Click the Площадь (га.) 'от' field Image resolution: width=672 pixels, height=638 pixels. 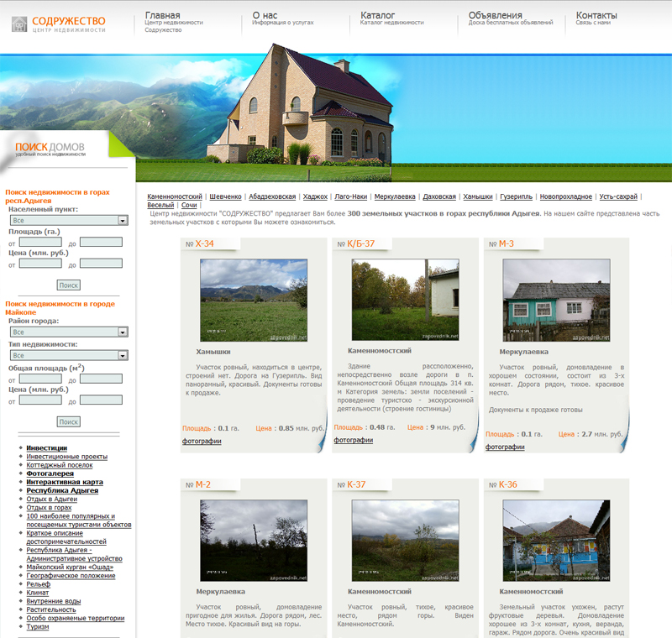[x=40, y=242]
